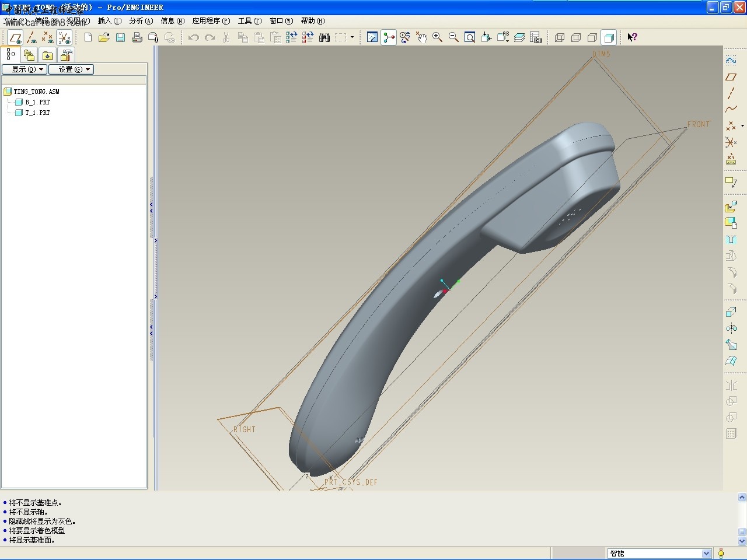Open the binoculars Find tool

(x=324, y=38)
